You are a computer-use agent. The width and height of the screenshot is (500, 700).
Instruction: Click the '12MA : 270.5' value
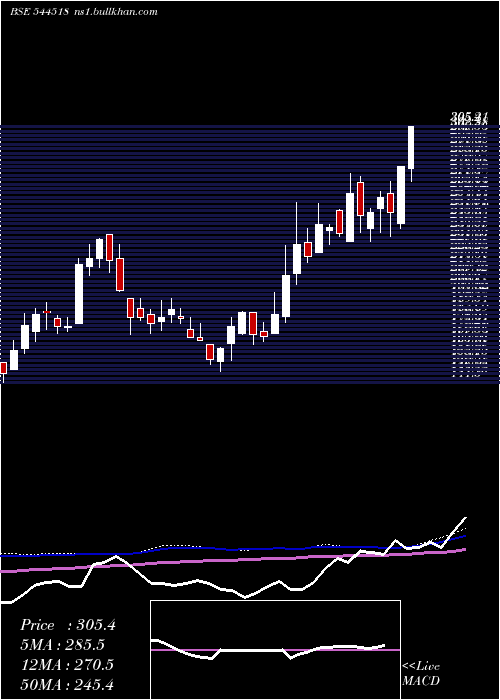click(x=67, y=664)
